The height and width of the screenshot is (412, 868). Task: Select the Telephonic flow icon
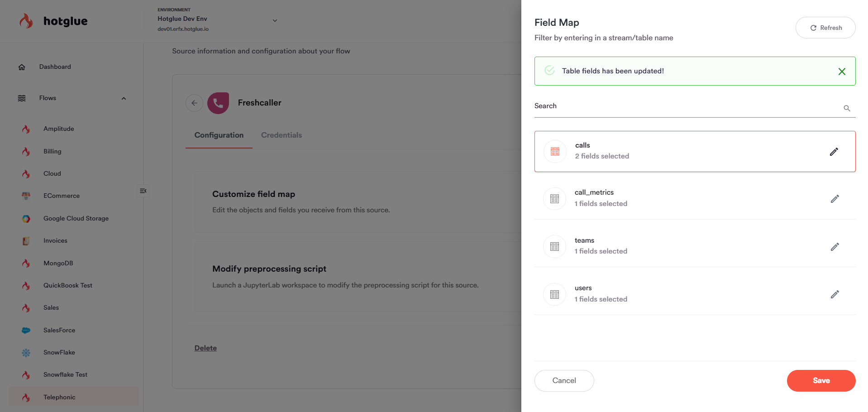tap(26, 397)
